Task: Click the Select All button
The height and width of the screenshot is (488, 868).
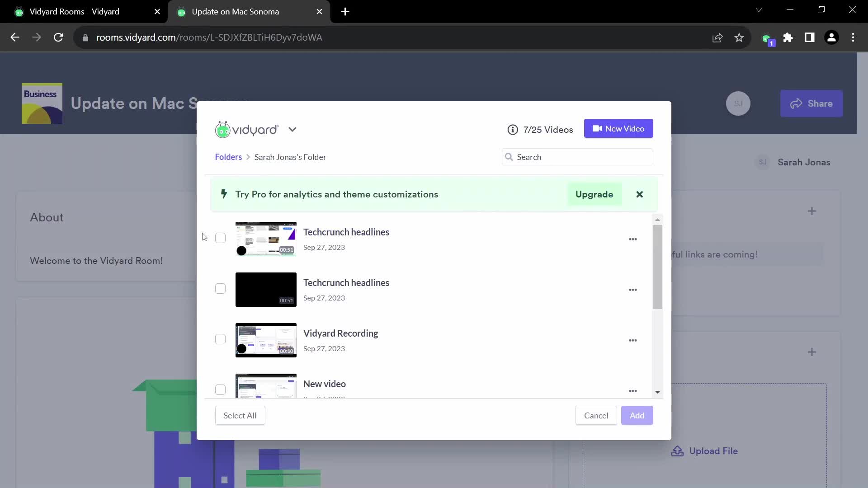Action: [240, 415]
